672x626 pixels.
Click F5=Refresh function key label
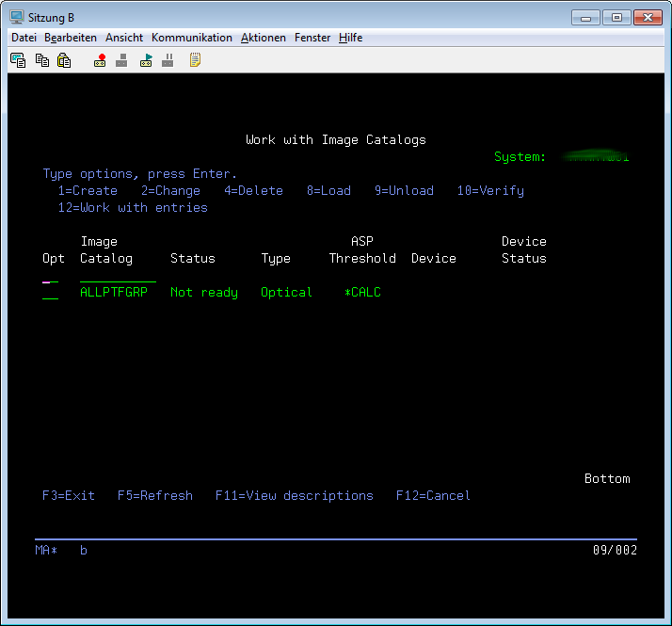click(x=154, y=496)
